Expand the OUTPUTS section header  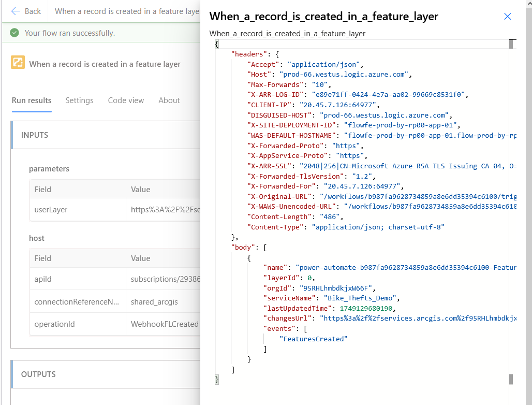[x=106, y=374]
